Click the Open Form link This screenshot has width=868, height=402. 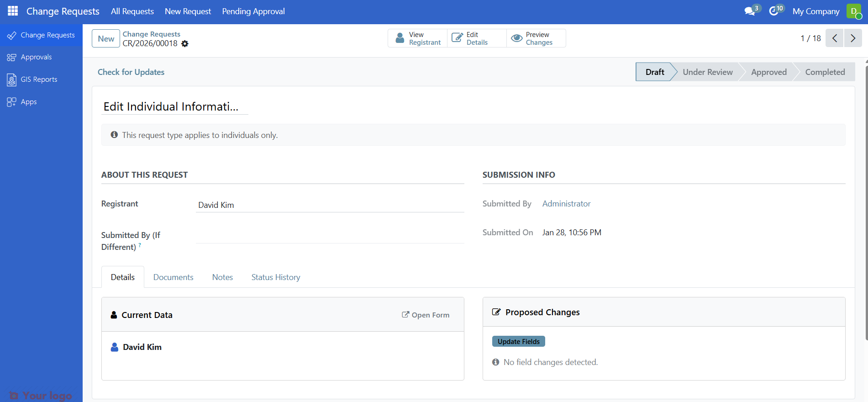click(426, 315)
